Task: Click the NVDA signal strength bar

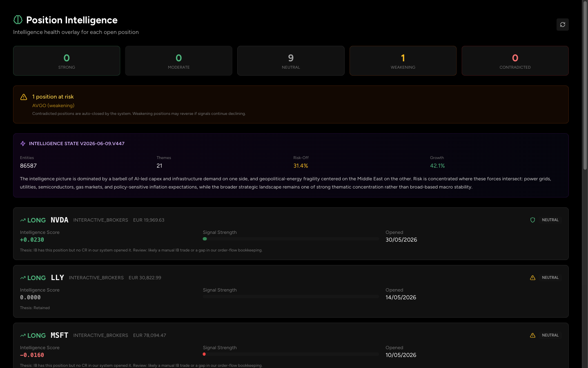Action: tap(291, 239)
